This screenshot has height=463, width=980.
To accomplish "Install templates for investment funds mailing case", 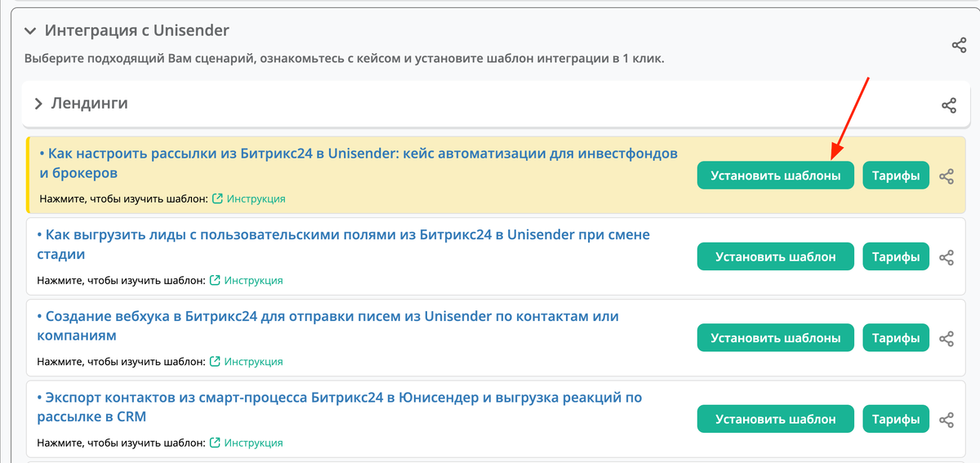I will [x=775, y=176].
